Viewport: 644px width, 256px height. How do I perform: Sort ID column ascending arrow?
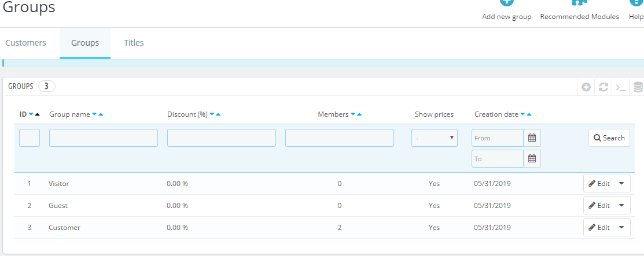click(38, 114)
